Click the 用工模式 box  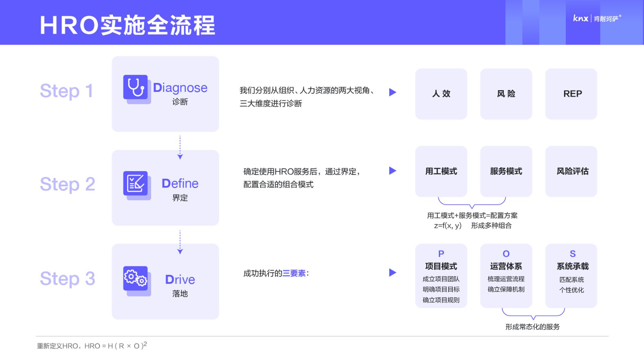(x=441, y=171)
